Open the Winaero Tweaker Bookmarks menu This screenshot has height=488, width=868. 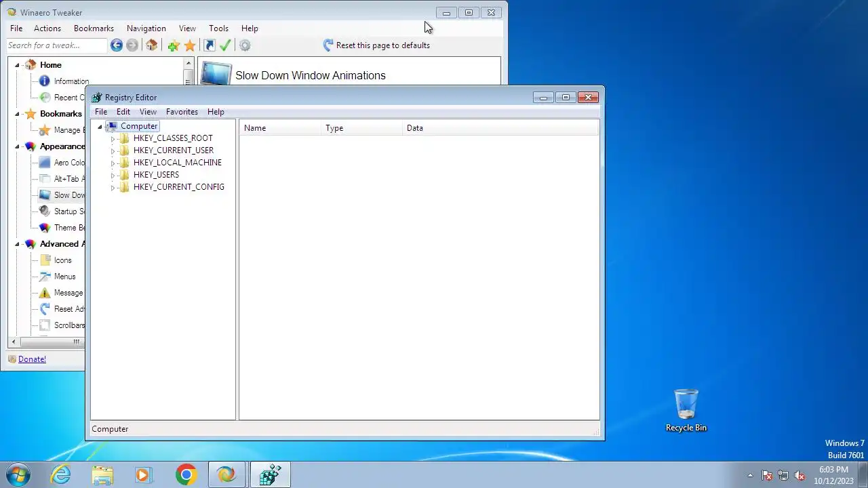pyautogui.click(x=94, y=28)
